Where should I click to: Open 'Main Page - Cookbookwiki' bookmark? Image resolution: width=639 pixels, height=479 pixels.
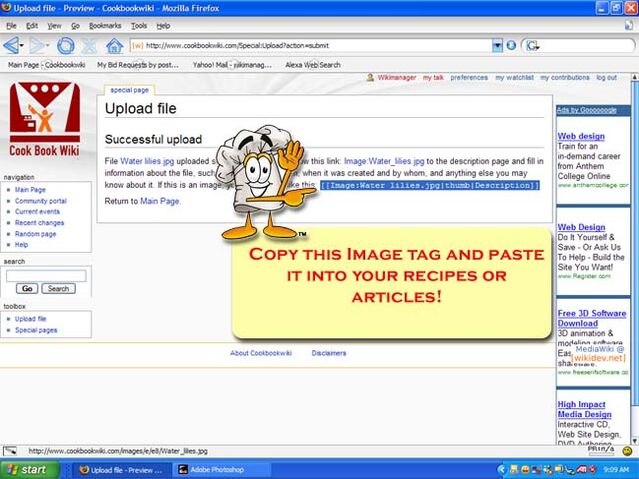point(46,65)
